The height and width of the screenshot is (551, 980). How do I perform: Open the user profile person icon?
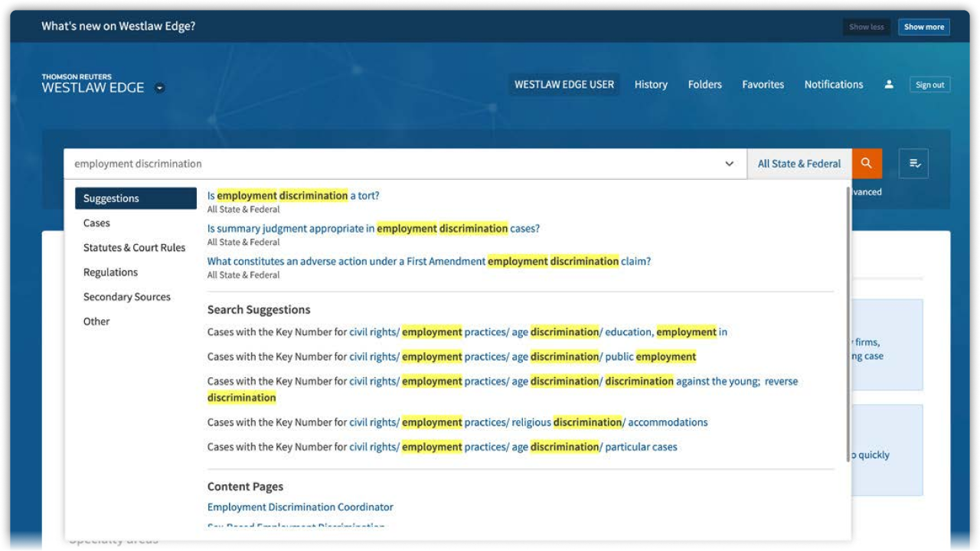(x=888, y=84)
